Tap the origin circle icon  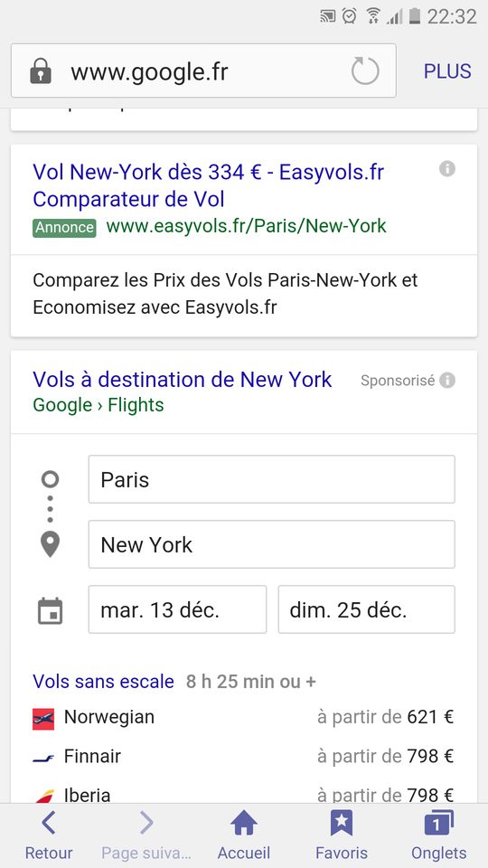(x=50, y=479)
